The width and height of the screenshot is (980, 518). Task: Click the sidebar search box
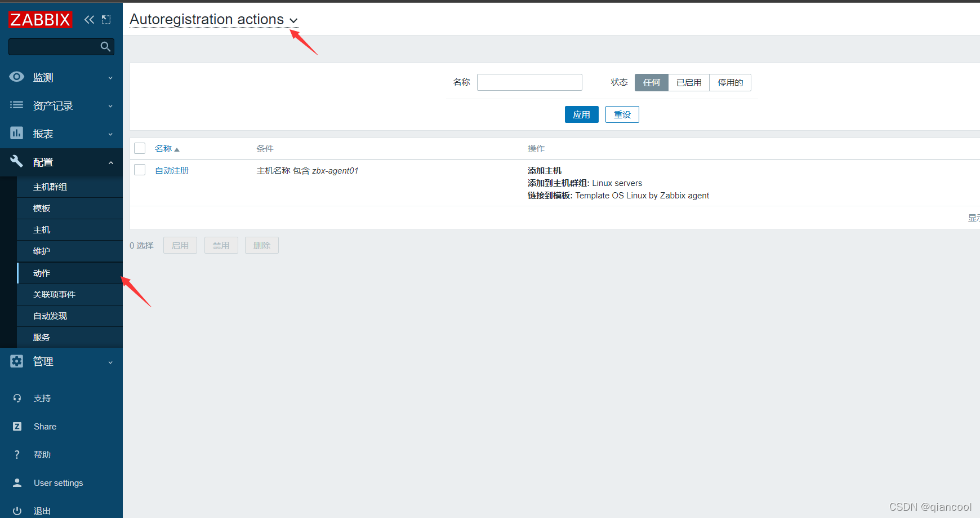pyautogui.click(x=61, y=47)
